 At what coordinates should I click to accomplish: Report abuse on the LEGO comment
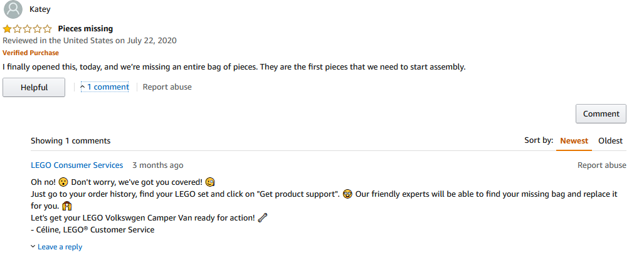[602, 165]
